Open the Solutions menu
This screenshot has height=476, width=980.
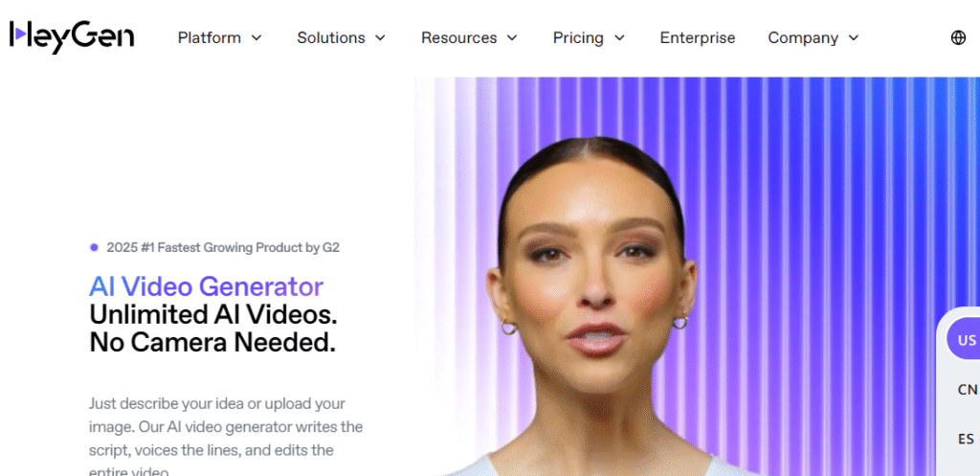click(331, 37)
